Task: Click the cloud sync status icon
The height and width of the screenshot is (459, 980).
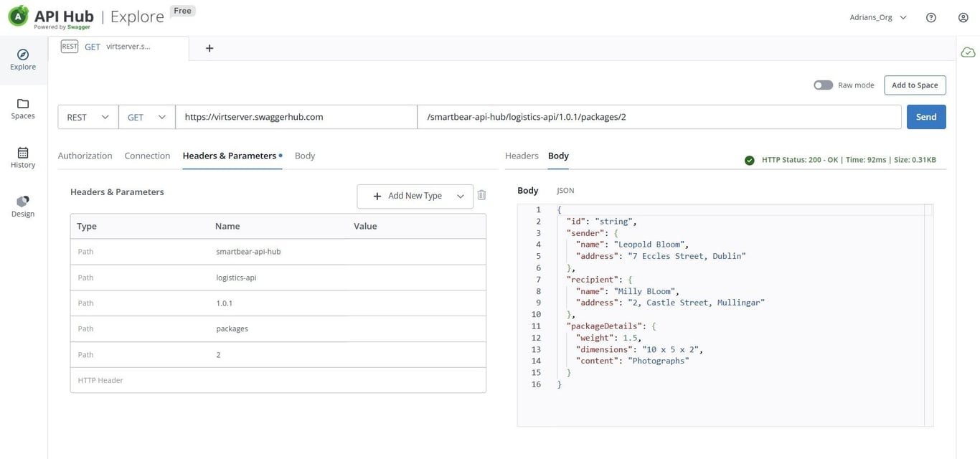Action: coord(968,52)
